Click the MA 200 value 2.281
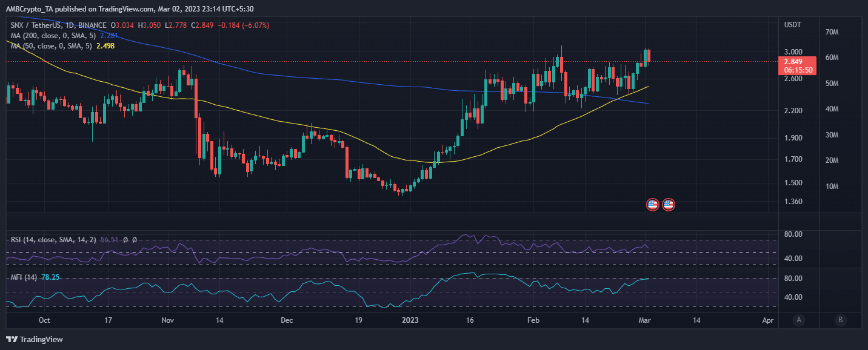The image size is (868, 350). click(x=109, y=36)
